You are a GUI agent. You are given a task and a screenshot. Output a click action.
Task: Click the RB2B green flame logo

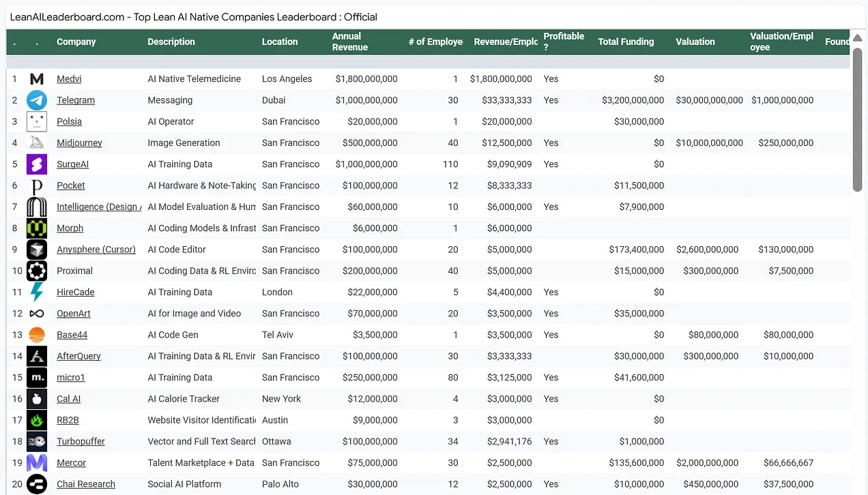coord(37,420)
